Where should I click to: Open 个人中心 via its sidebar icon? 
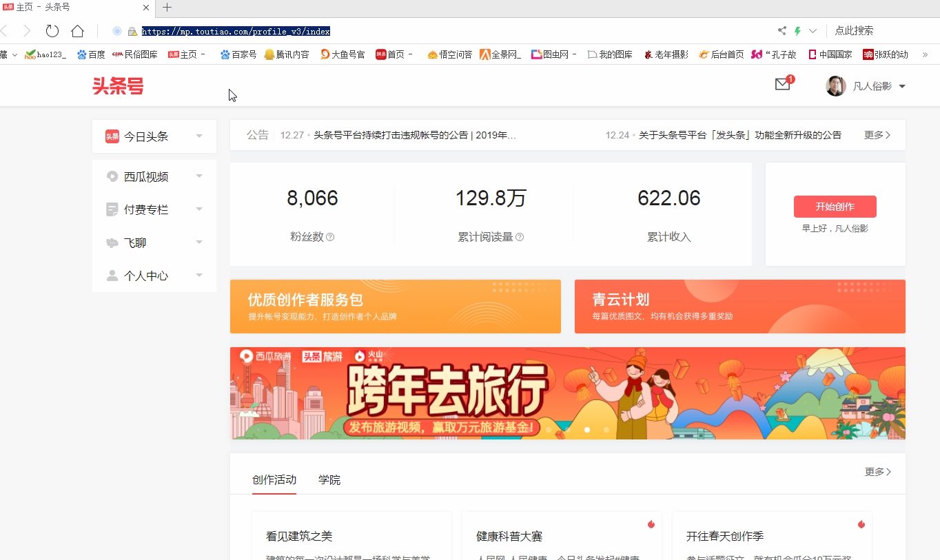pyautogui.click(x=112, y=275)
